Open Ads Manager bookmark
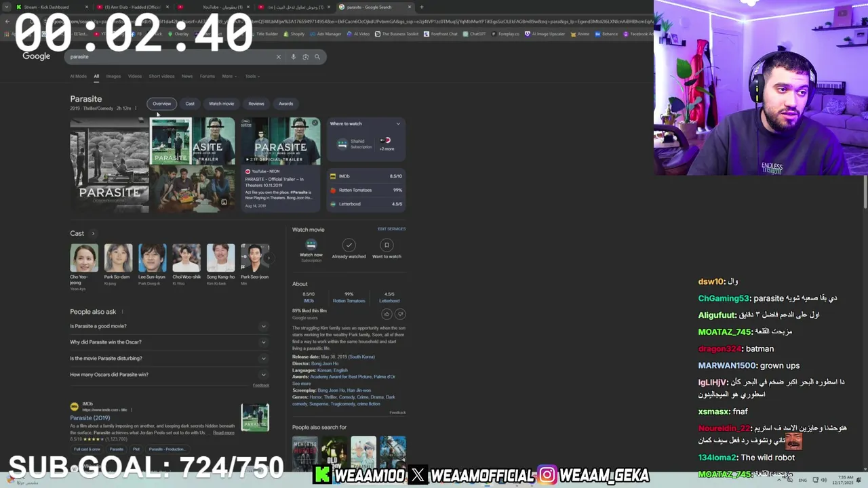Viewport: 868px width, 488px height. pos(326,34)
